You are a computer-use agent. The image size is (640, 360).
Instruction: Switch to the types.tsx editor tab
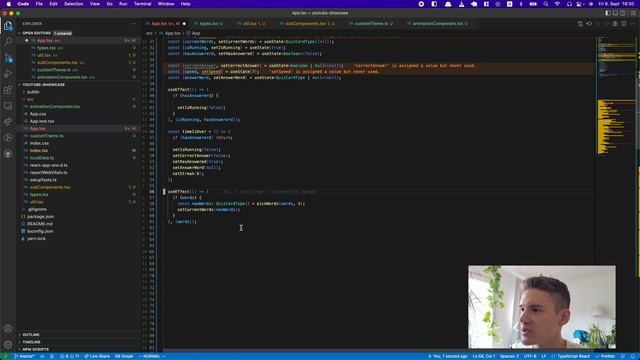tap(209, 24)
